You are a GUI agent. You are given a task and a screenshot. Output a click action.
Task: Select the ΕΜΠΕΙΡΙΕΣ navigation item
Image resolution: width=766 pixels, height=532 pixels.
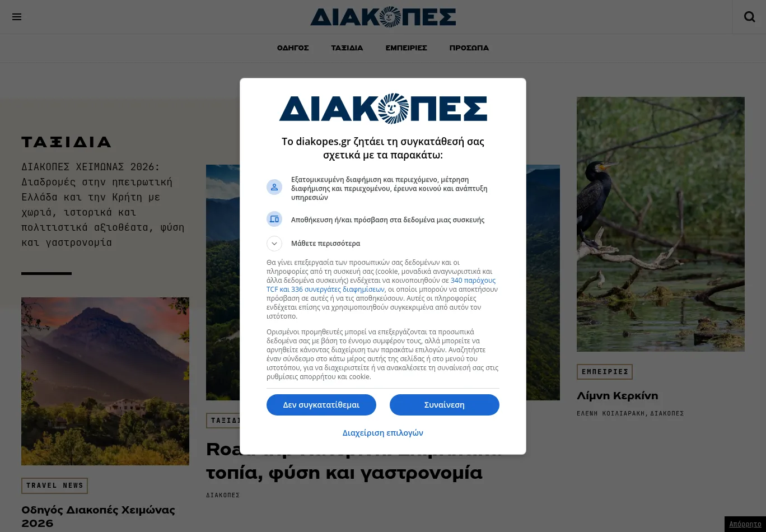[x=407, y=48]
